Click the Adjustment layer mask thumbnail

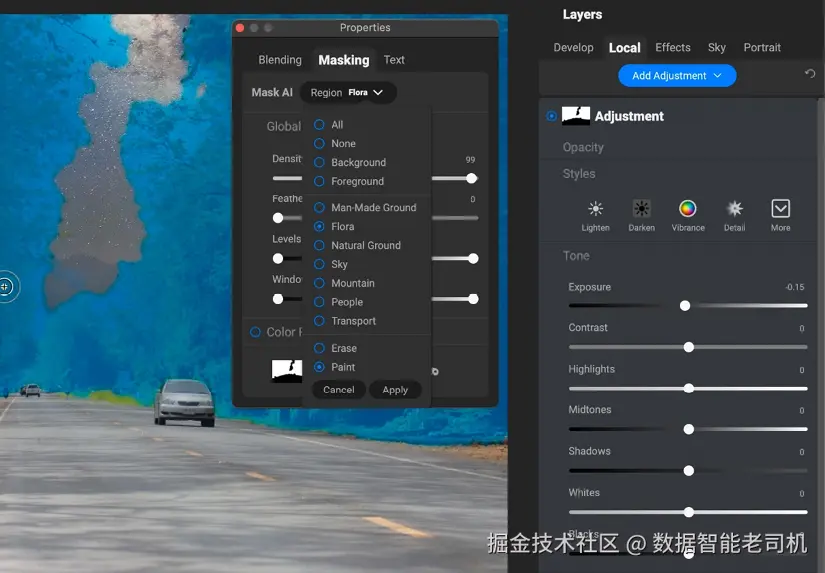click(x=576, y=116)
